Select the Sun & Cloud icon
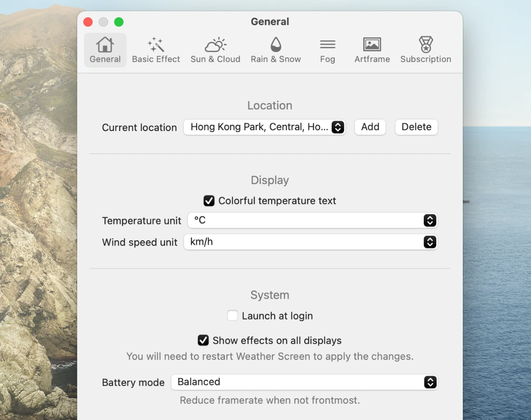Image resolution: width=531 pixels, height=420 pixels. pos(215,45)
